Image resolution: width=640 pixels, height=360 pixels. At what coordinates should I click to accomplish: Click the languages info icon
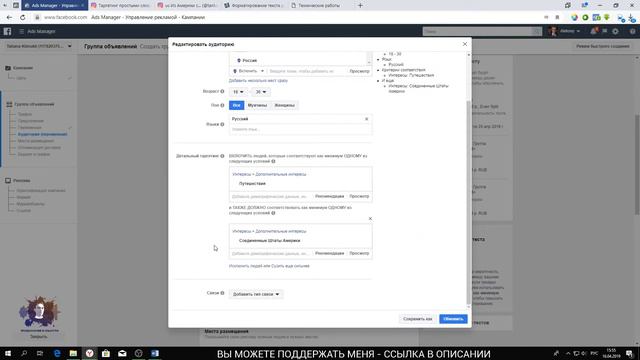point(222,124)
